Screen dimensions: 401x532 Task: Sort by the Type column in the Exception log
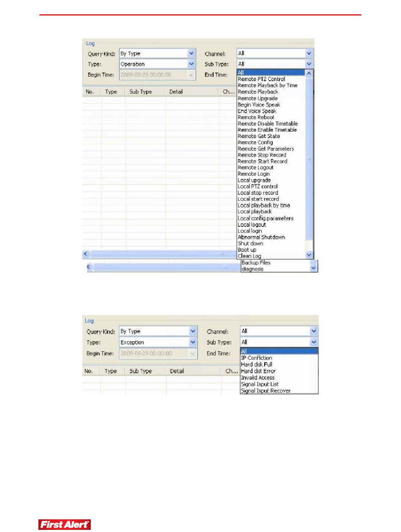pos(112,371)
